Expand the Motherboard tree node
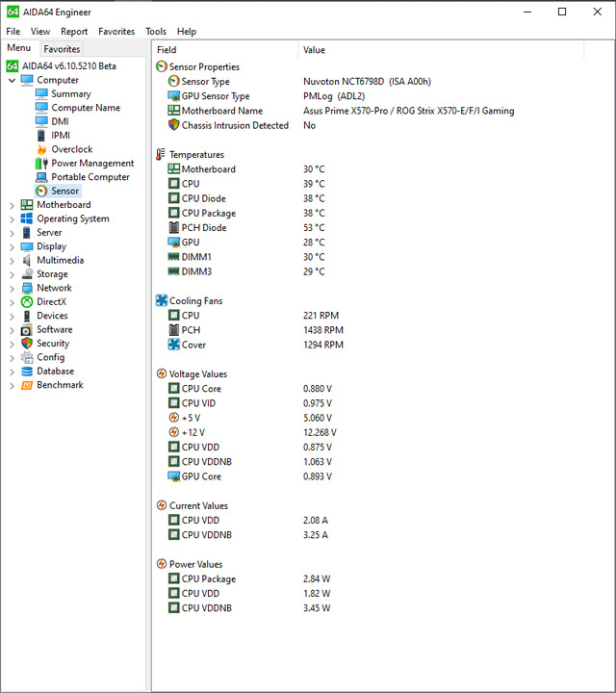The width and height of the screenshot is (616, 693). click(12, 205)
